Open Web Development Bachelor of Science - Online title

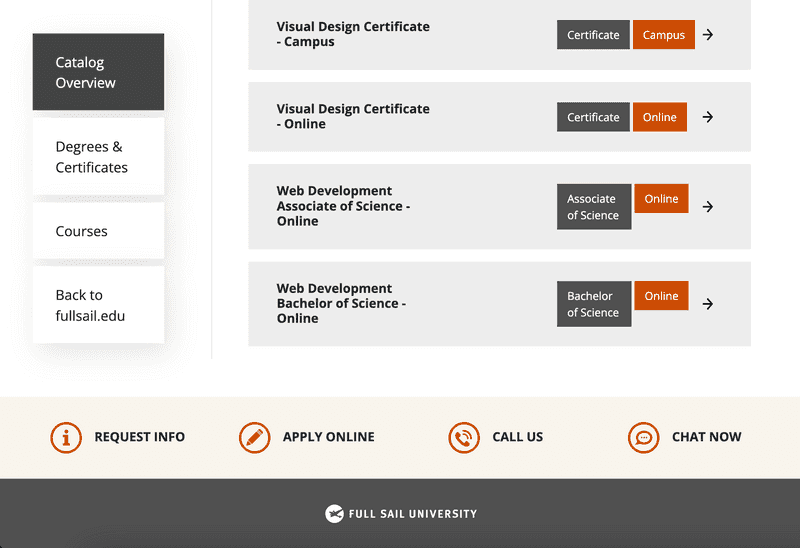pyautogui.click(x=341, y=304)
